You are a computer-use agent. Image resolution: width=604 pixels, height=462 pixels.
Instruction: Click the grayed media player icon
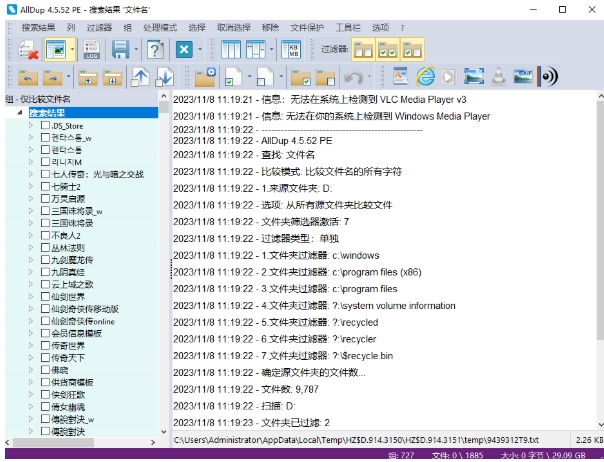(448, 77)
